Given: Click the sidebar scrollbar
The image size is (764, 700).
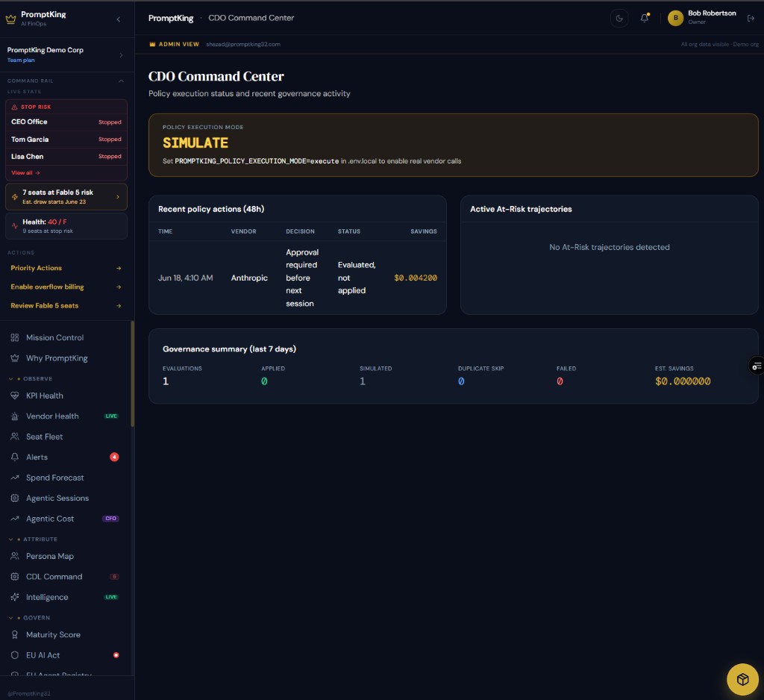Looking at the screenshot, I should [x=133, y=374].
